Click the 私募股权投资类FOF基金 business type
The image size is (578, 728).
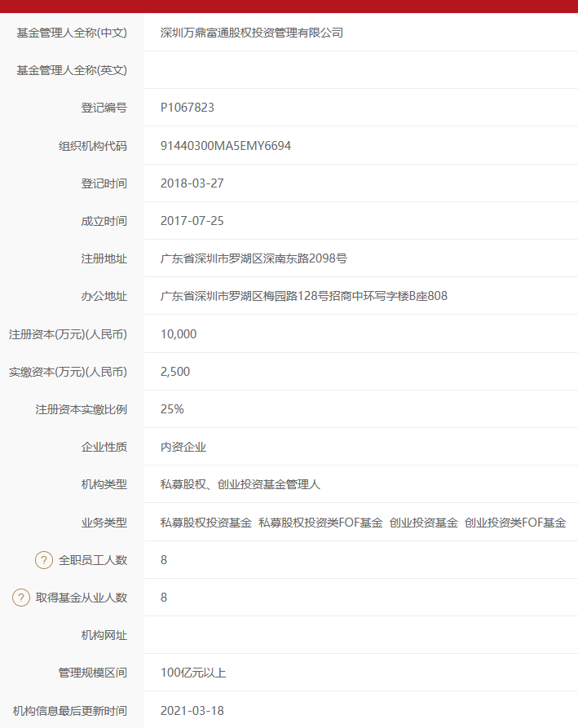320,523
